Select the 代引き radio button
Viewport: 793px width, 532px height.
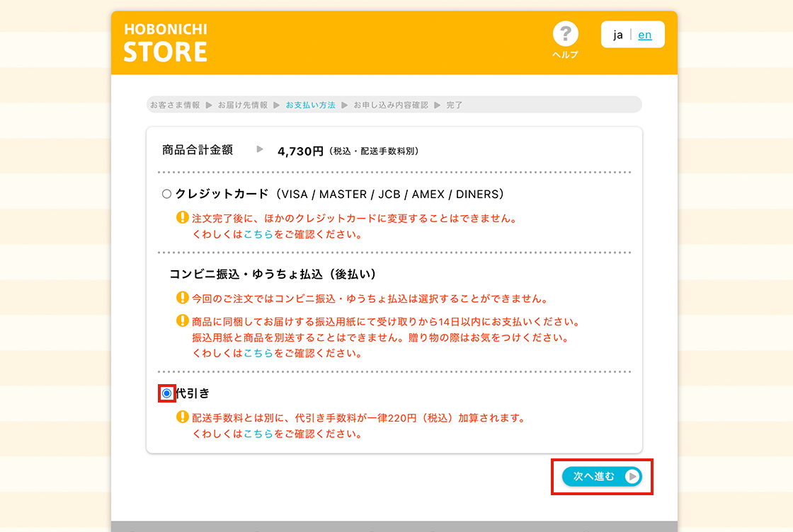click(x=167, y=393)
